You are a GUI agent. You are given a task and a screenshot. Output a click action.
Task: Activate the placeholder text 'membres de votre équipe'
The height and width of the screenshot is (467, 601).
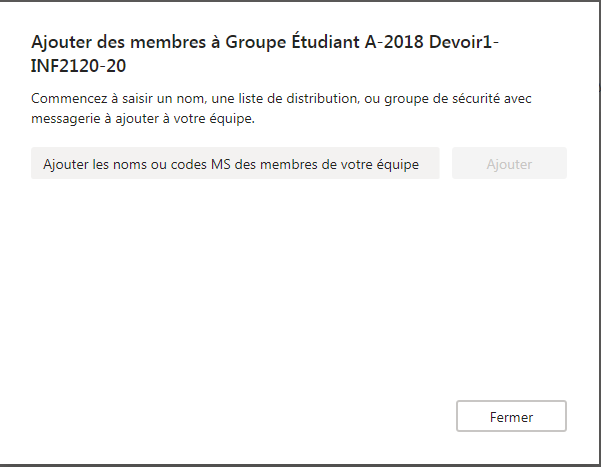[x=340, y=164]
